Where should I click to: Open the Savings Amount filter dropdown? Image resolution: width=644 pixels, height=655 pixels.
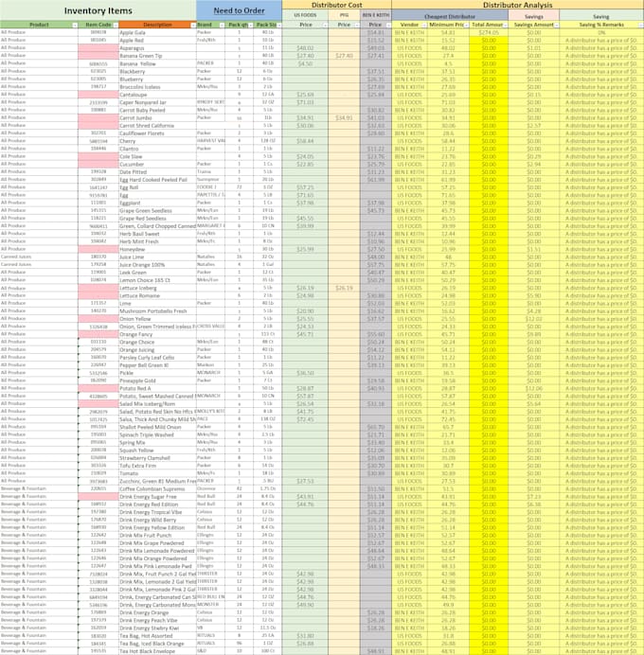coord(556,25)
